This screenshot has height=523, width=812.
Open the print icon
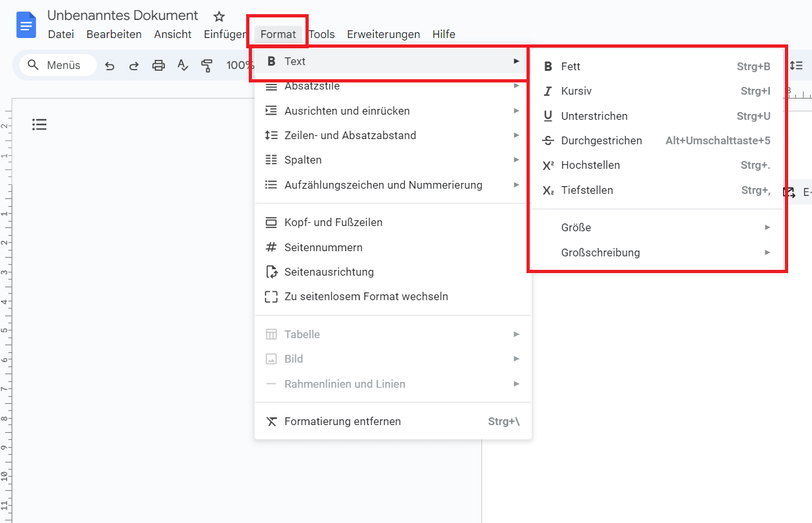tap(158, 65)
